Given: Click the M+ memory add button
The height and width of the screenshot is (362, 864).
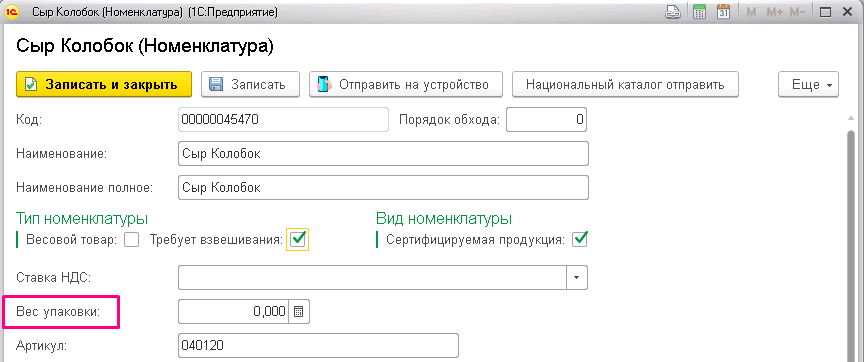Looking at the screenshot, I should [775, 12].
